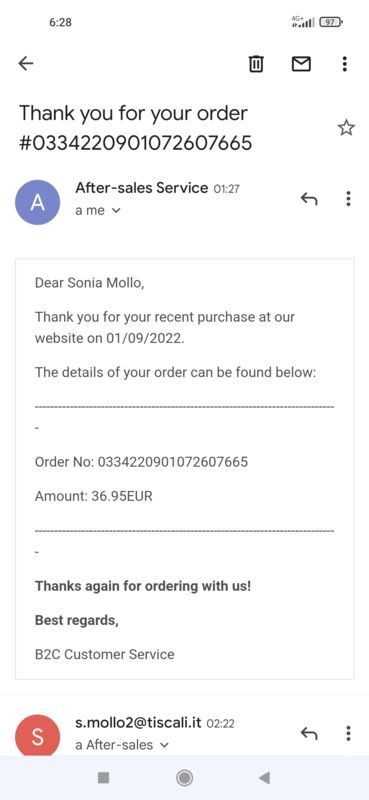Expand recipient details next to 'a me'

(116, 210)
